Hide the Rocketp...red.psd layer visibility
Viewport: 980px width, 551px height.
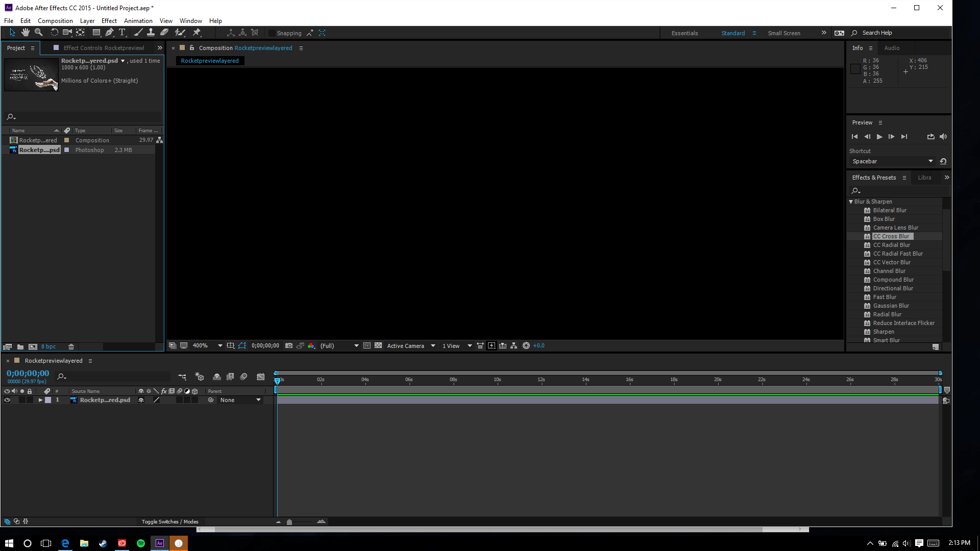coord(7,400)
